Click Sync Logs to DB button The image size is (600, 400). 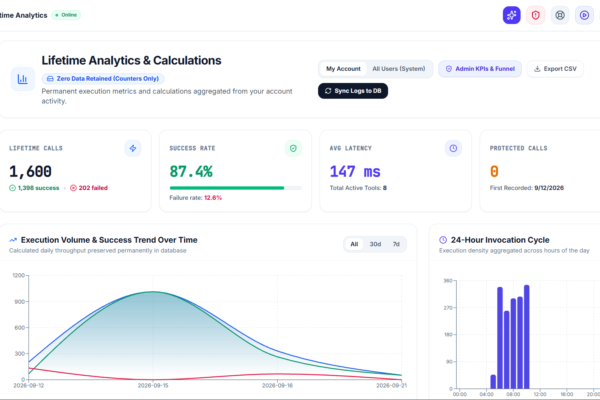click(x=353, y=91)
